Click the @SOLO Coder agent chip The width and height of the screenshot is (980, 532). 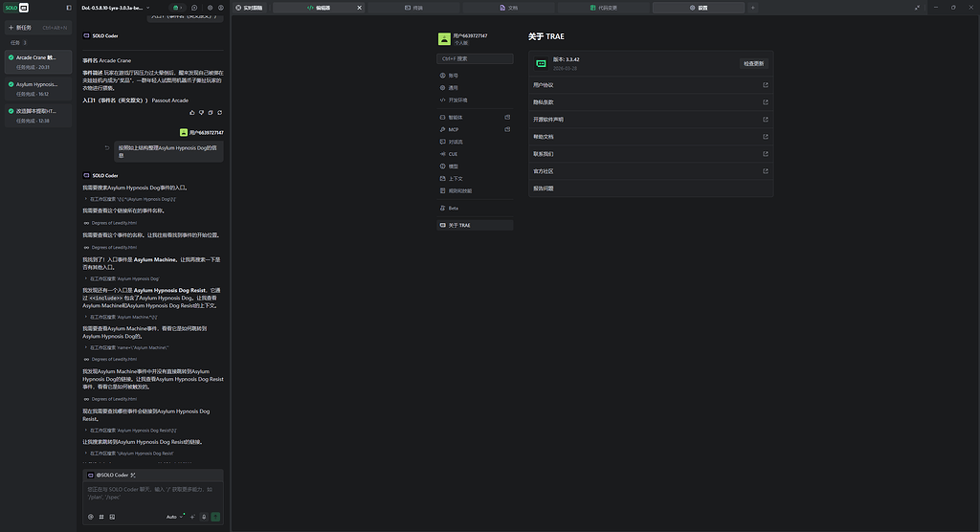(112, 476)
